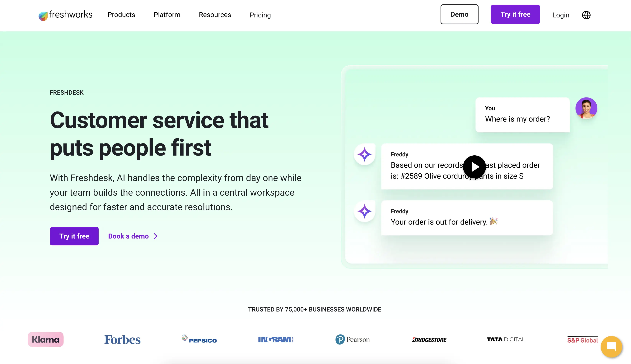The image size is (631, 364).
Task: Click the Forbes logo
Action: (122, 339)
